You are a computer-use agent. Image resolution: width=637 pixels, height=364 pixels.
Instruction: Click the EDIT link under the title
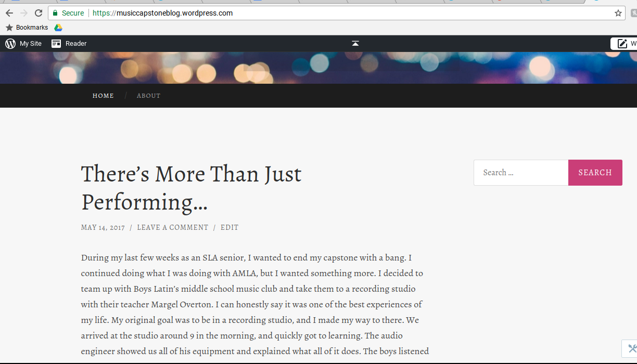click(230, 228)
